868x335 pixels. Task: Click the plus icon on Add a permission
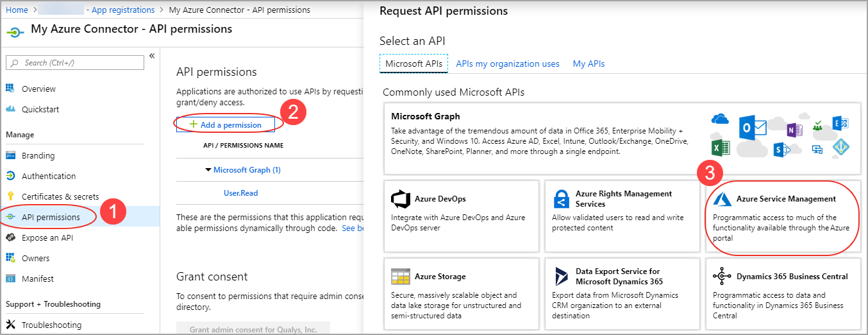pos(193,125)
